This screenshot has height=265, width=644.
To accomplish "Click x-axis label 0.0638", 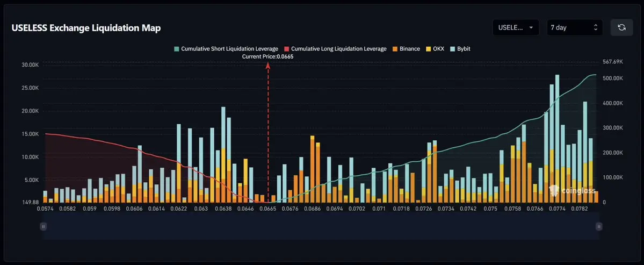I will [223, 209].
